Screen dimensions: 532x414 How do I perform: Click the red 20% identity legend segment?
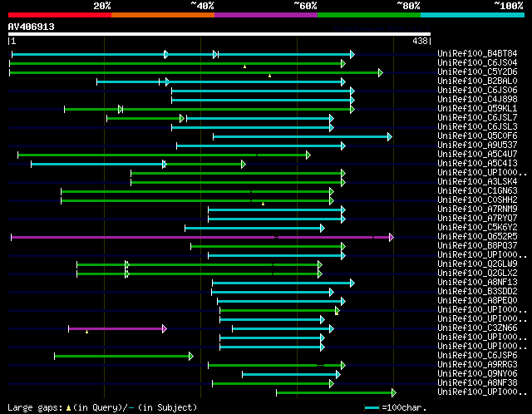tap(60, 15)
